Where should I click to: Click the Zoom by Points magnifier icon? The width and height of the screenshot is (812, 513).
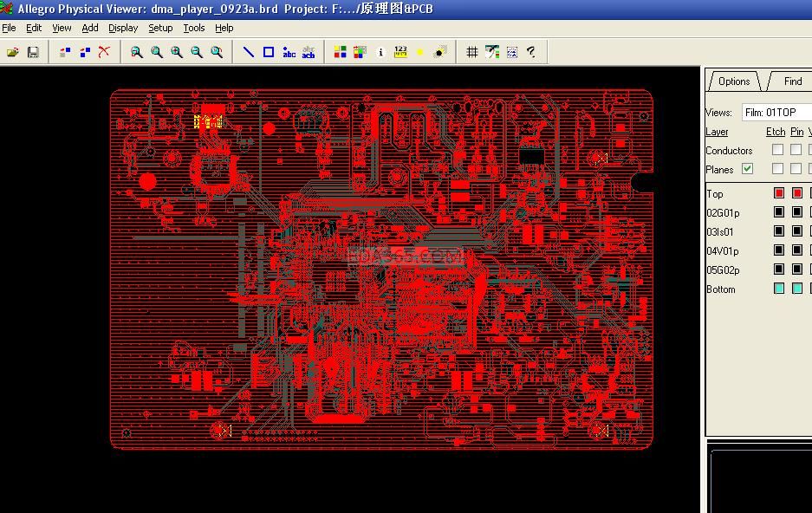pos(136,52)
